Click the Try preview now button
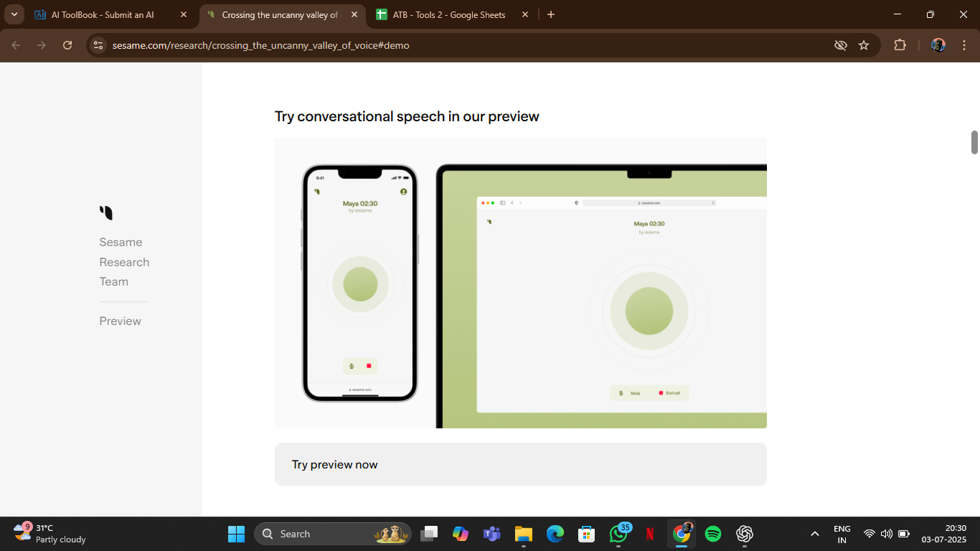This screenshot has width=980, height=551. pyautogui.click(x=521, y=464)
